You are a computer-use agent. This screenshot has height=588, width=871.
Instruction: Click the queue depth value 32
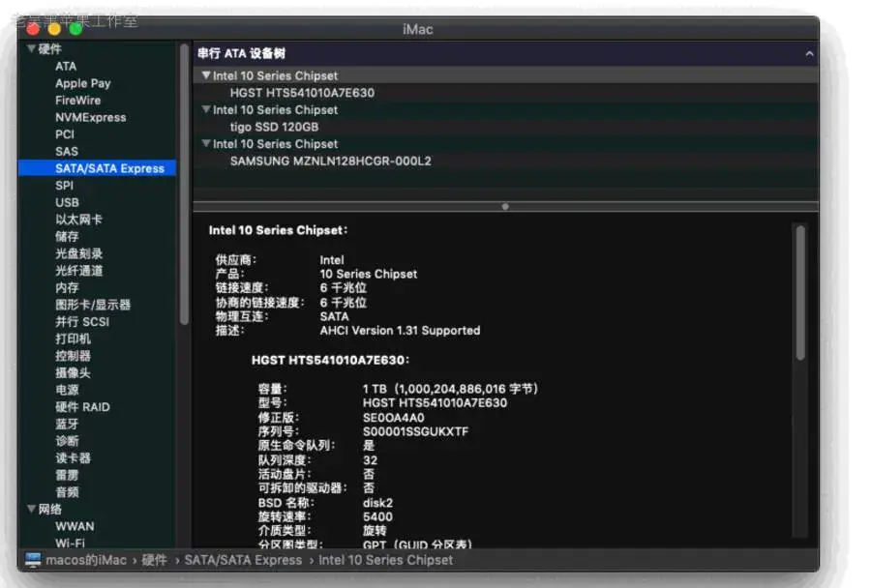click(370, 460)
